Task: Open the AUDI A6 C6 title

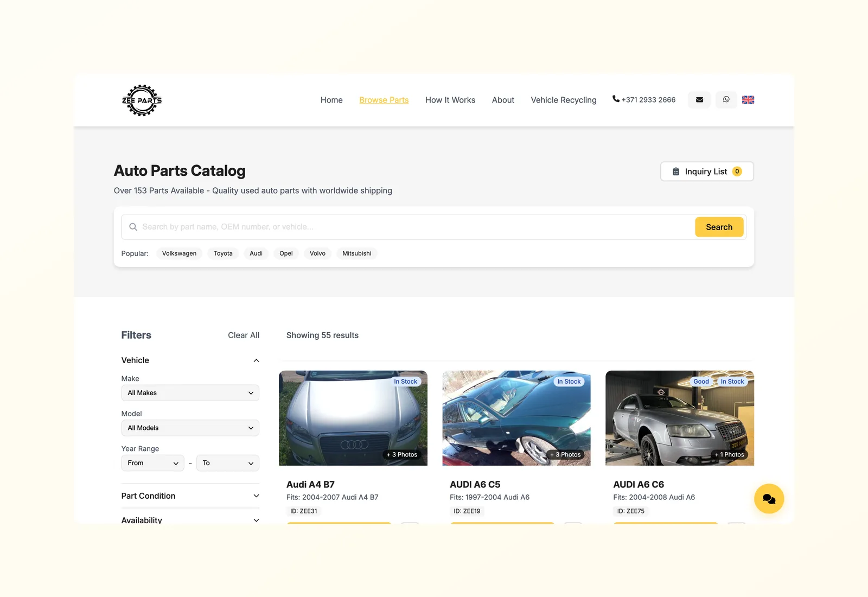Action: click(x=639, y=485)
